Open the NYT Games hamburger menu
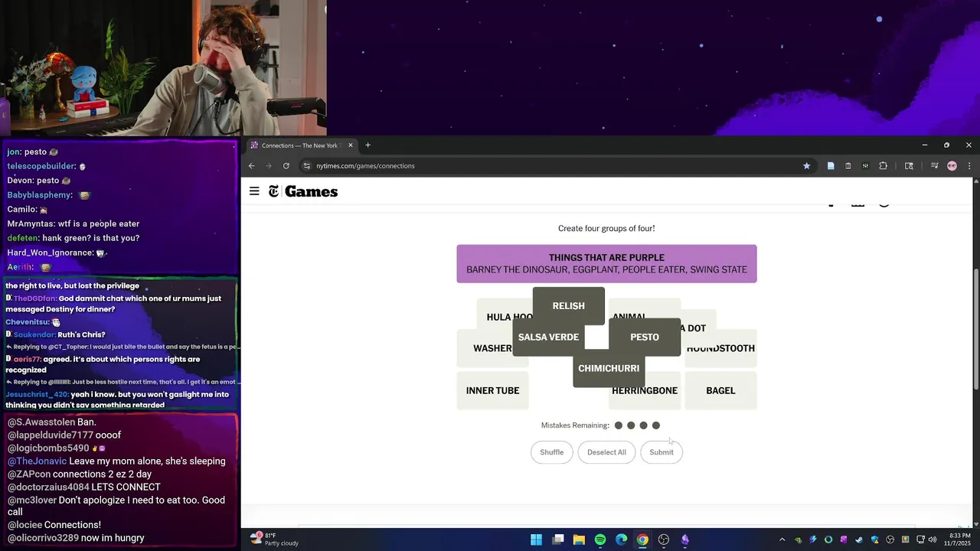Image resolution: width=980 pixels, height=551 pixels. click(x=254, y=191)
